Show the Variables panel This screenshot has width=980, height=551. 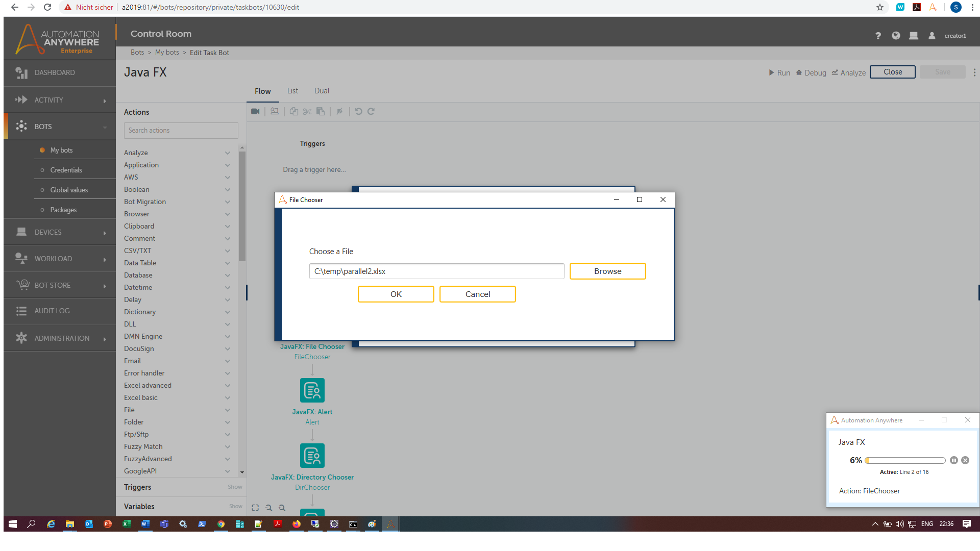pos(235,506)
